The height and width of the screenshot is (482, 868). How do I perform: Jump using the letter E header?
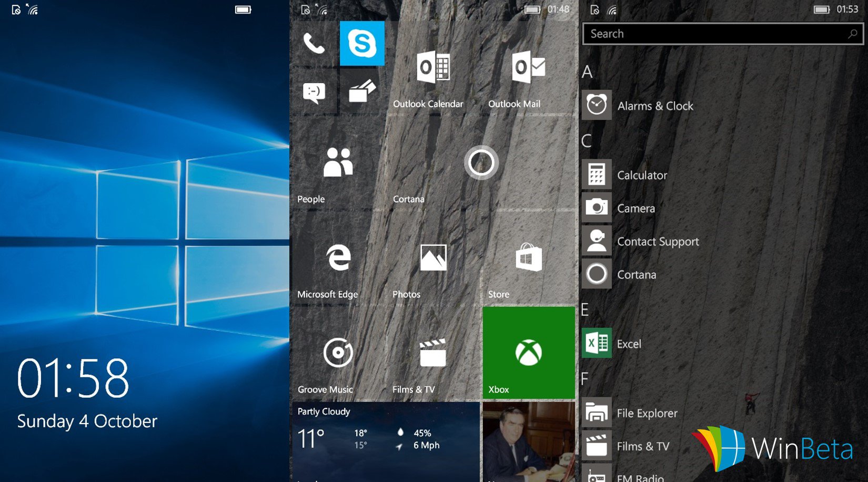click(585, 310)
